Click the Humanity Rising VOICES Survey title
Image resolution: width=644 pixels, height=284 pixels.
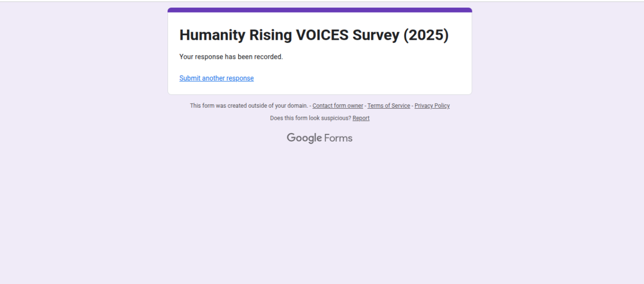(313, 35)
